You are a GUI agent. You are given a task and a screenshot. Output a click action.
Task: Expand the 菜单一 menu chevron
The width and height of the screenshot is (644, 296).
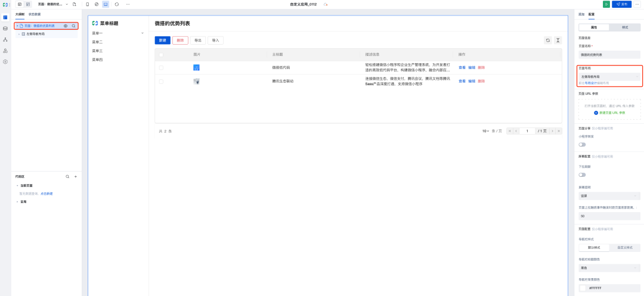143,33
